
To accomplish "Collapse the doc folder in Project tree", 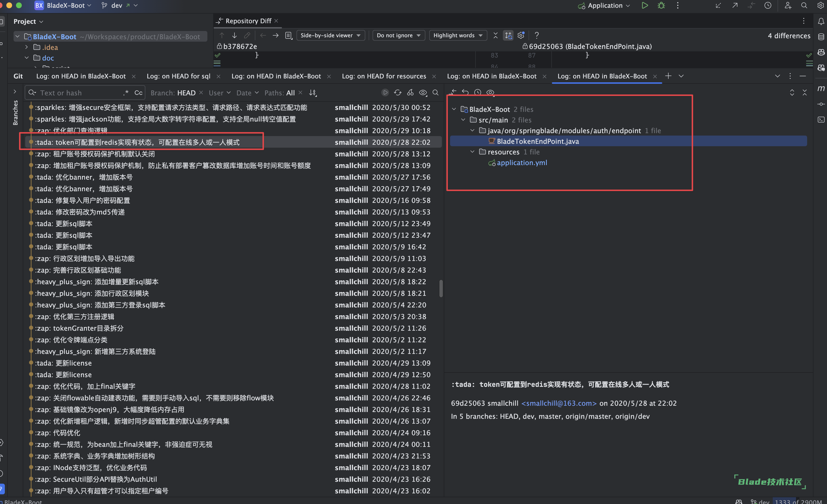I will tap(26, 58).
